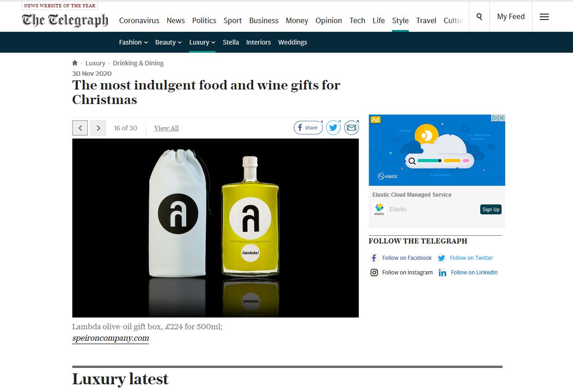Expand the Luxury submenu

202,42
